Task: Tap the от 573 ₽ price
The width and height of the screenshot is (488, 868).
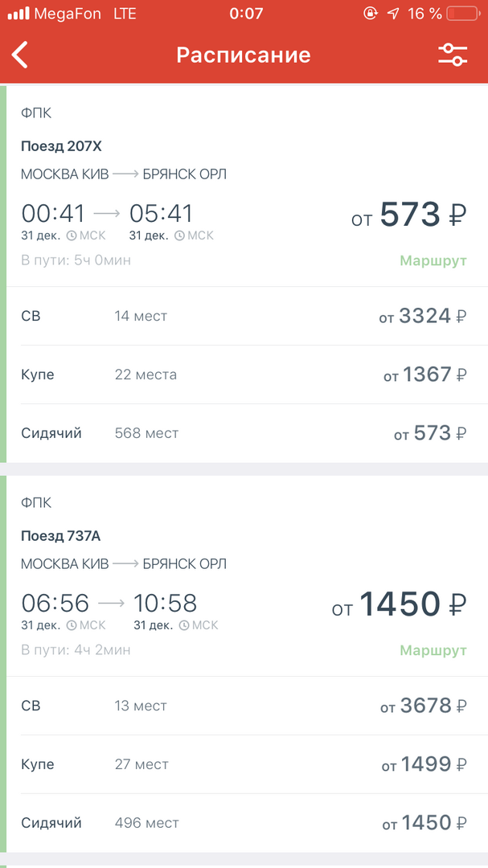Action: pyautogui.click(x=408, y=215)
